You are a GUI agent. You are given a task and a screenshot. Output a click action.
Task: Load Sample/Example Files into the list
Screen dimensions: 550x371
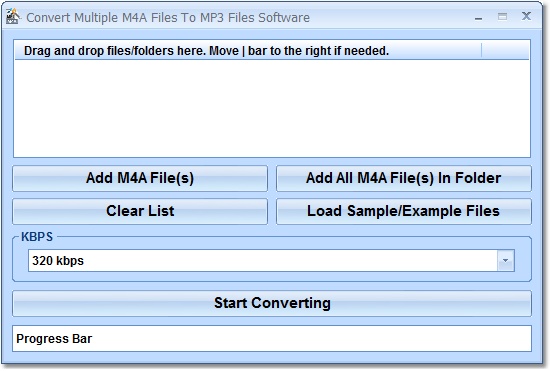[x=404, y=211]
